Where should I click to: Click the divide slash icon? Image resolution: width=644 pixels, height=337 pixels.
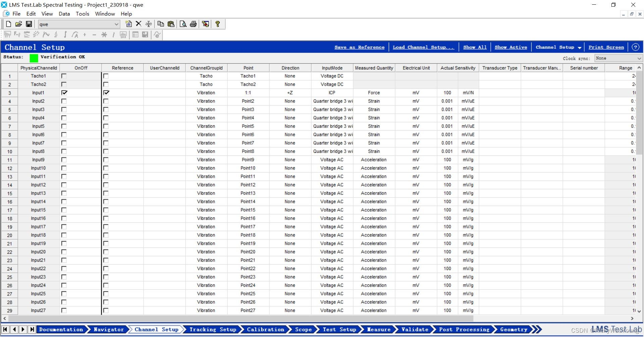coord(114,35)
